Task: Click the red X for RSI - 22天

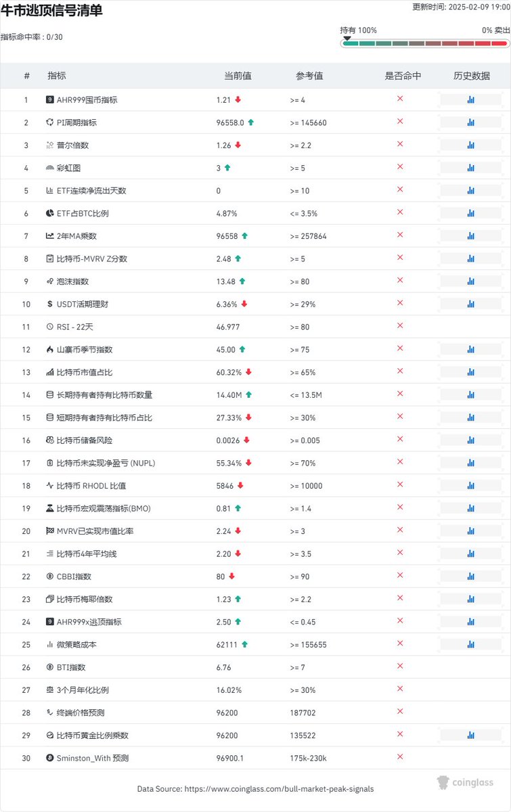Action: pos(400,325)
